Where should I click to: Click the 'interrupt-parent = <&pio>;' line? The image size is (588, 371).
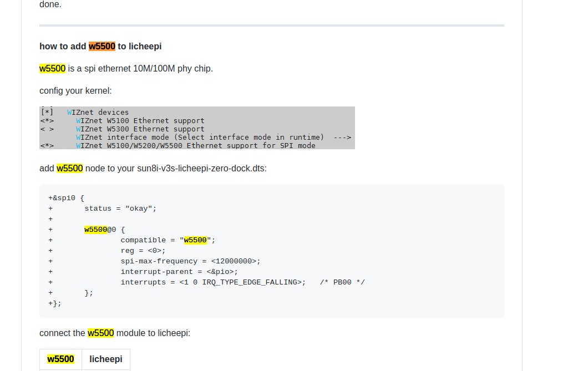(179, 271)
